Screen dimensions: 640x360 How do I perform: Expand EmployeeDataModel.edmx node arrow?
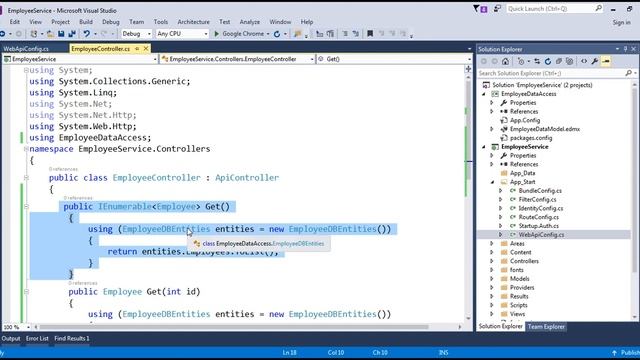point(492,129)
